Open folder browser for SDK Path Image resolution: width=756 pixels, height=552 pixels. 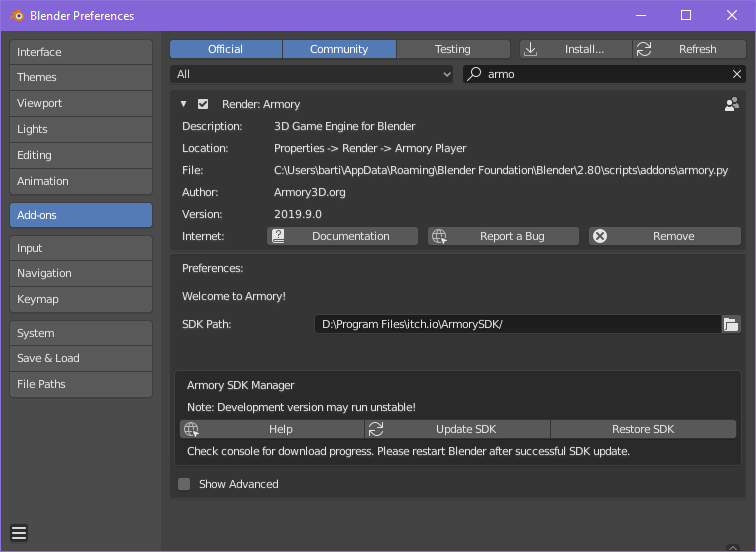click(x=731, y=324)
